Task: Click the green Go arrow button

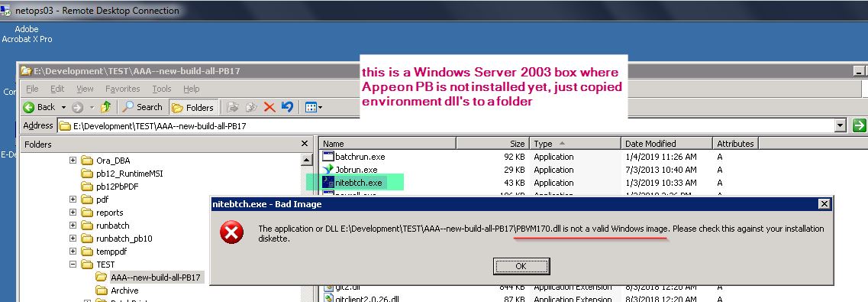Action: click(859, 126)
